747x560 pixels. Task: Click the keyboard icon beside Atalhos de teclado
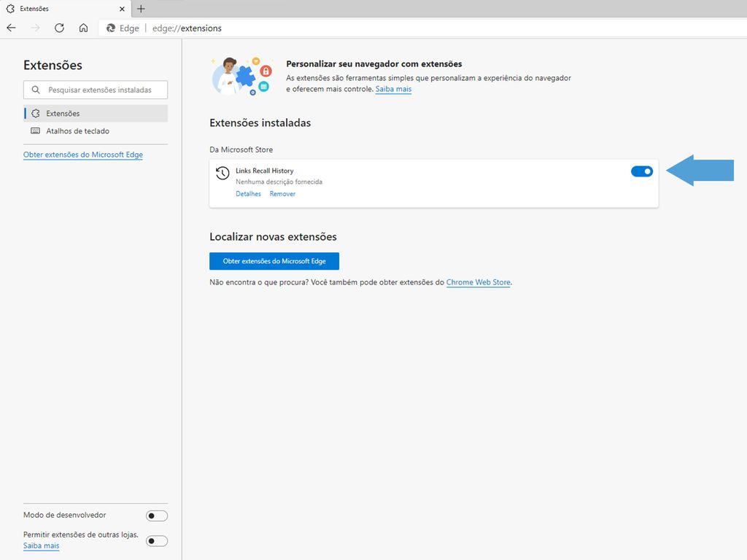[x=35, y=131]
